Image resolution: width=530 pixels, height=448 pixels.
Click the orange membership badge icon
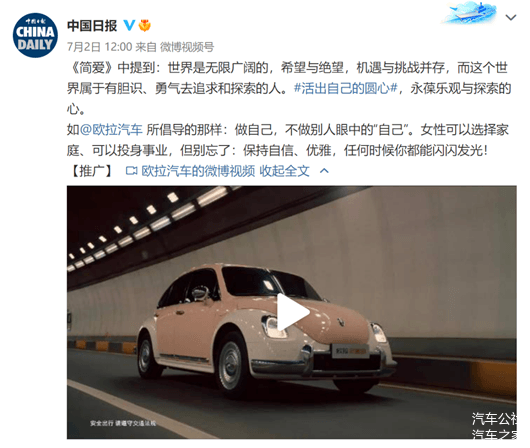pyautogui.click(x=145, y=25)
